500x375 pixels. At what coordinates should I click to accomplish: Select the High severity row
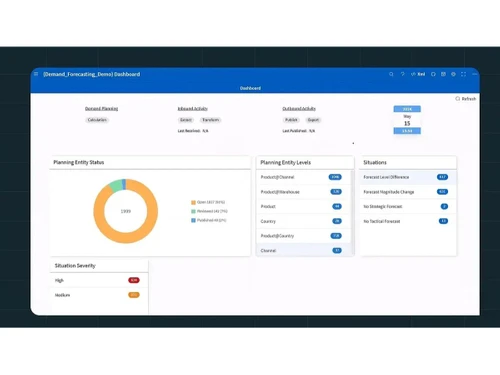tap(99, 280)
